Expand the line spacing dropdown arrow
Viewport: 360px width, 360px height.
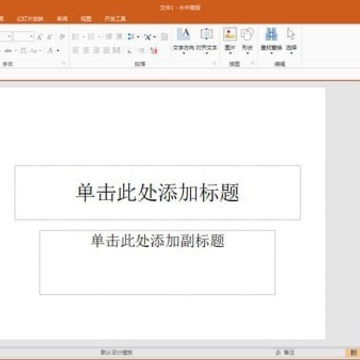[138, 37]
